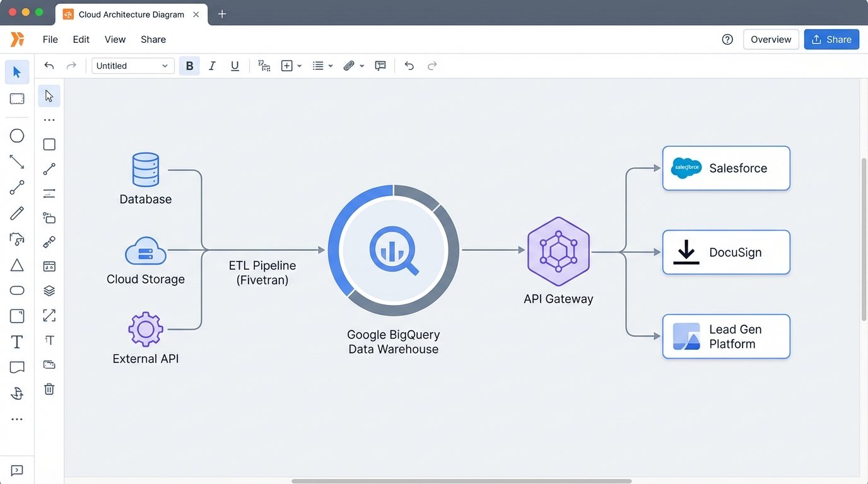
Task: Open the comment tool in the toolbar
Action: [x=380, y=66]
